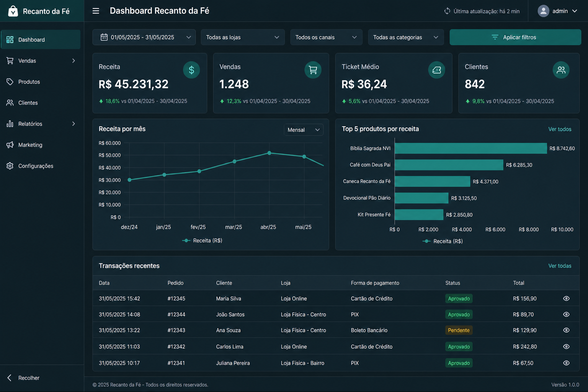This screenshot has height=392, width=588.
Task: Click the people icon on Clientes card
Action: point(561,70)
